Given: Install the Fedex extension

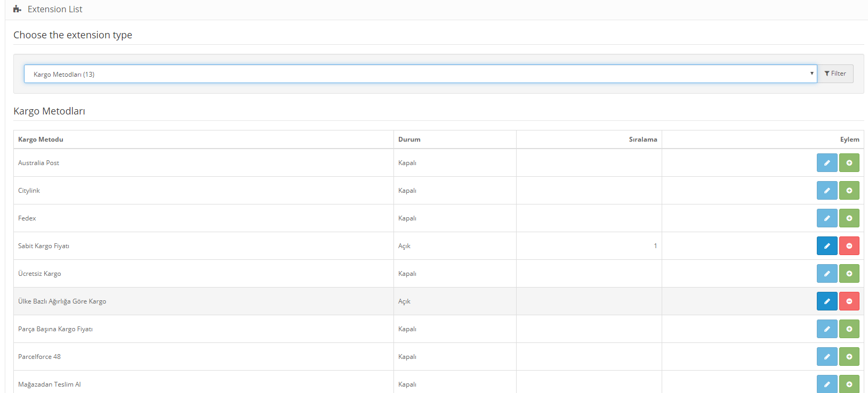Looking at the screenshot, I should click(849, 218).
